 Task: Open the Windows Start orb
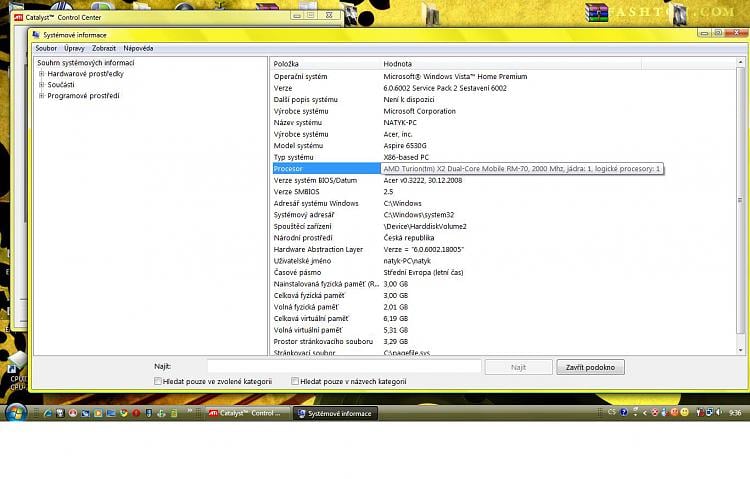(x=16, y=412)
